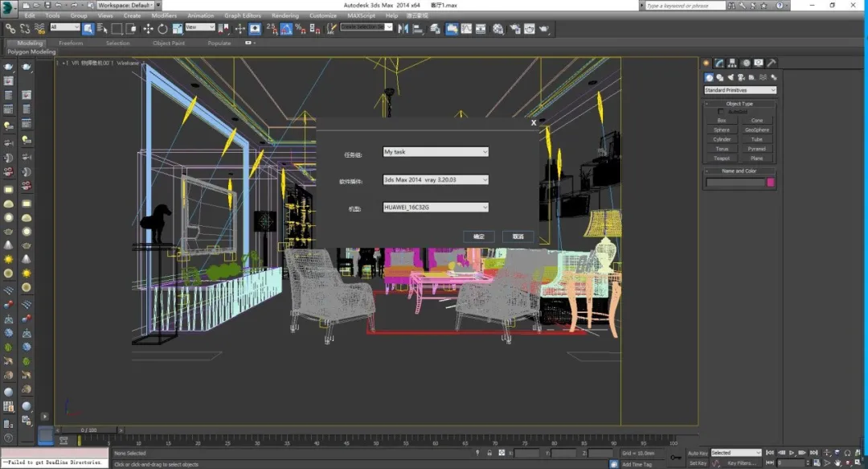Image resolution: width=868 pixels, height=469 pixels.
Task: Open the Utilities hammer panel tab
Action: (772, 63)
